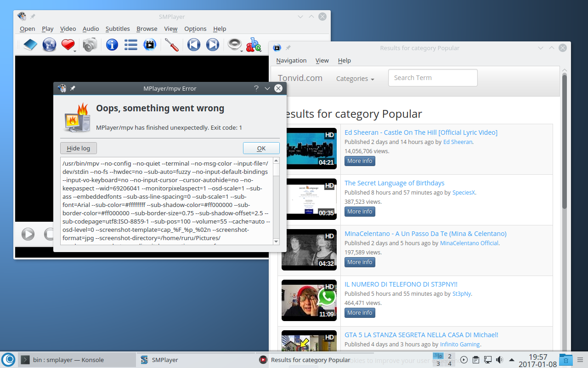Click Next track icon in toolbar

click(212, 45)
